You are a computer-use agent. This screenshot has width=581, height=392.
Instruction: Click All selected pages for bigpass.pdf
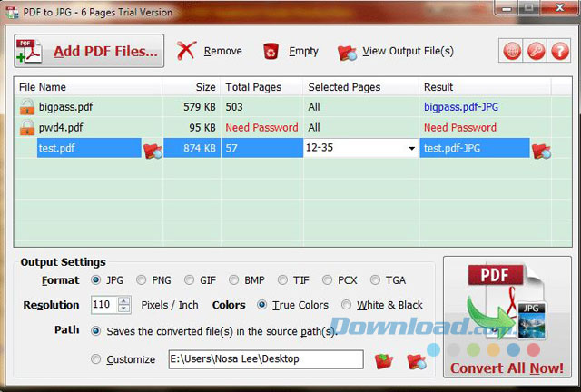[313, 107]
